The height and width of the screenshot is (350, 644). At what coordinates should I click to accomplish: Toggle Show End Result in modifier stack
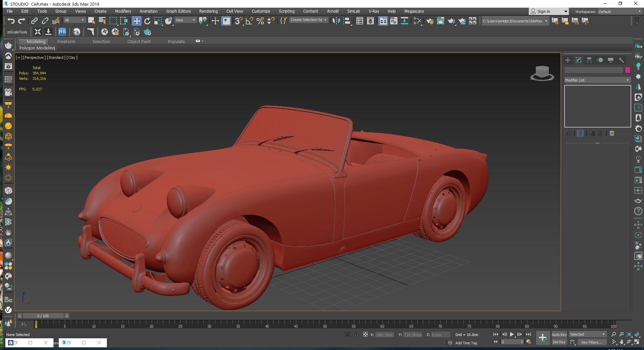point(580,133)
